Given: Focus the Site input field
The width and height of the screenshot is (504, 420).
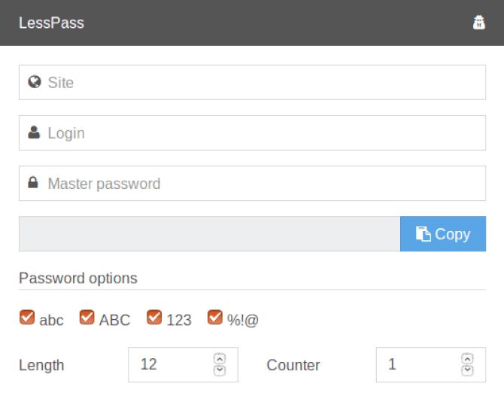Looking at the screenshot, I should 263,82.
